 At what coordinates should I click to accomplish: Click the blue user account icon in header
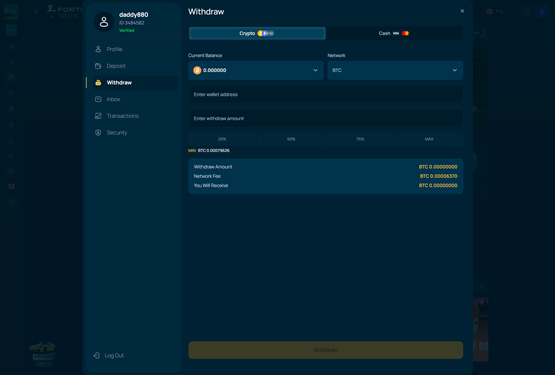[x=542, y=11]
